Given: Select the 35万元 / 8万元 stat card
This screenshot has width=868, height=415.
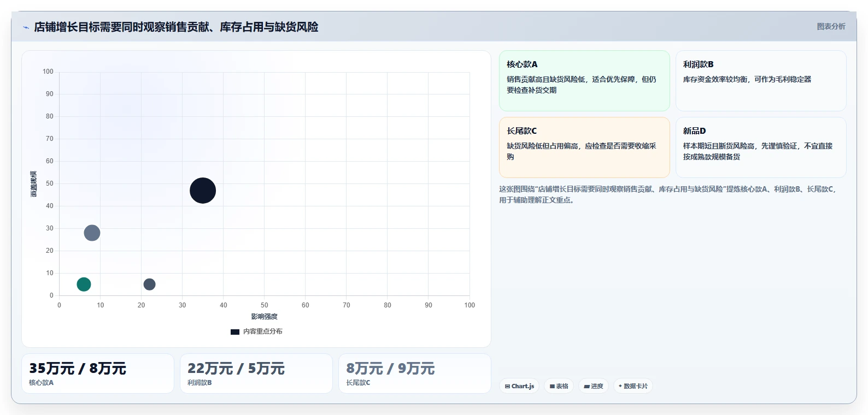Looking at the screenshot, I should [98, 373].
